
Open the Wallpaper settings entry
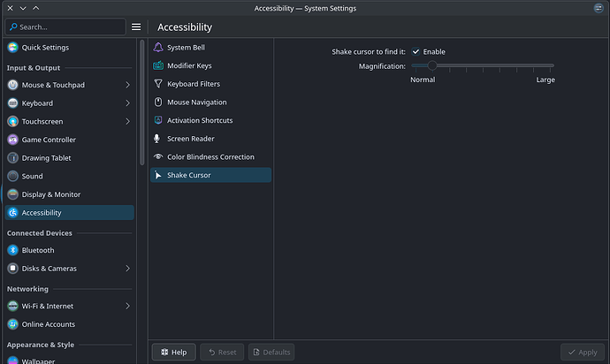[69, 360]
